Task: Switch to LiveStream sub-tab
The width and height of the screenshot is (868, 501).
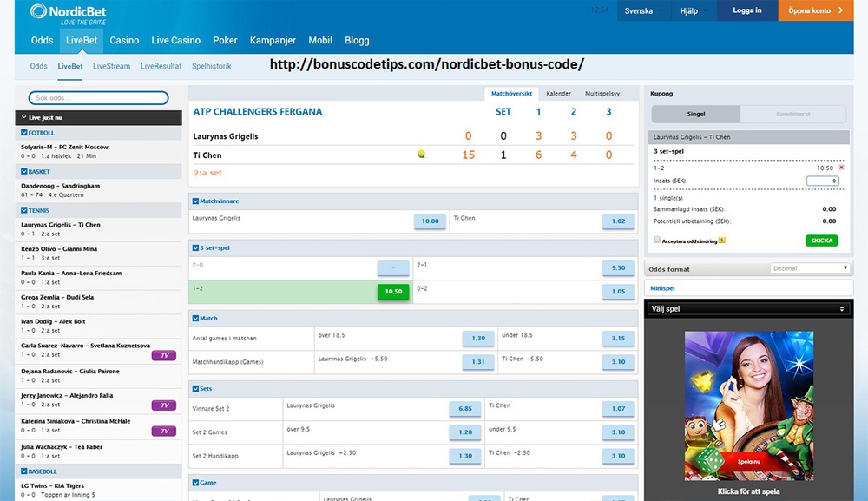Action: click(111, 66)
